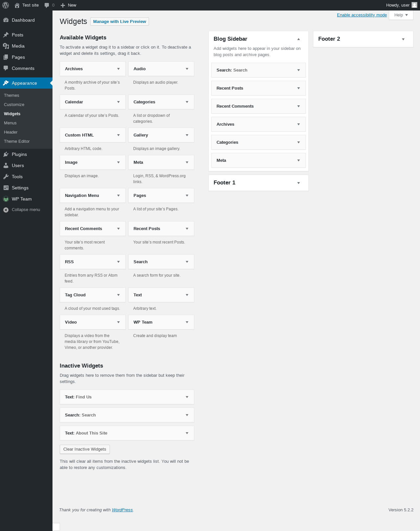Expand the Tag Cloud widget arrow
Image resolution: width=420 pixels, height=531 pixels.
point(118,295)
